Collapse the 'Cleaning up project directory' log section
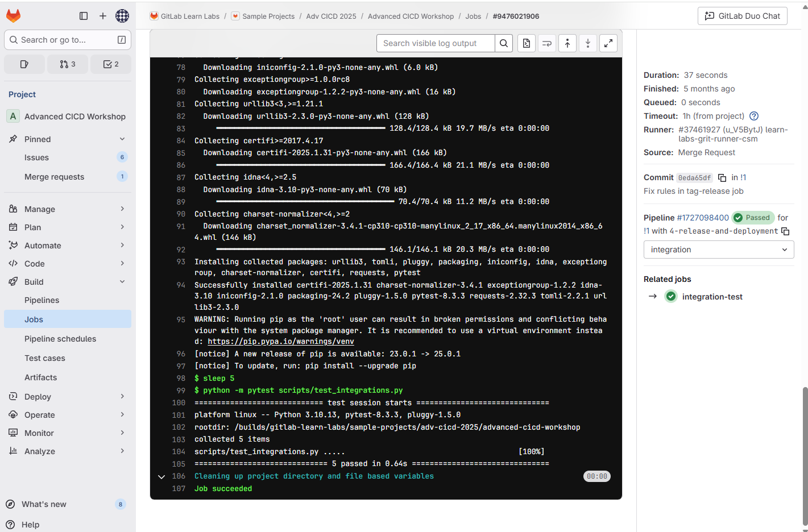Viewport: 808px width, 532px height. (x=161, y=476)
